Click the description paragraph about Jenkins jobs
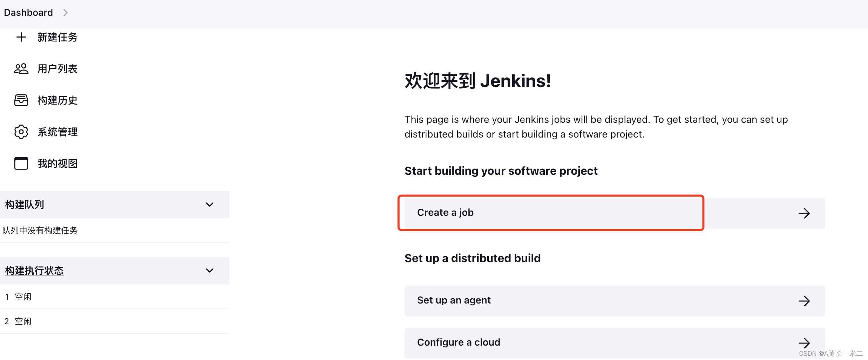The width and height of the screenshot is (868, 360). (596, 127)
